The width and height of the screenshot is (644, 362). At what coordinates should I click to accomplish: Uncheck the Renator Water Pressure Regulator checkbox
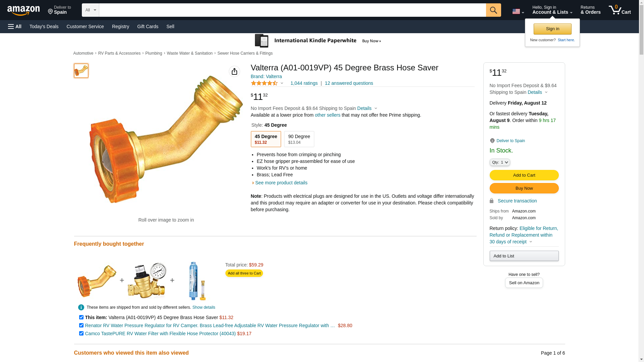coord(81,325)
